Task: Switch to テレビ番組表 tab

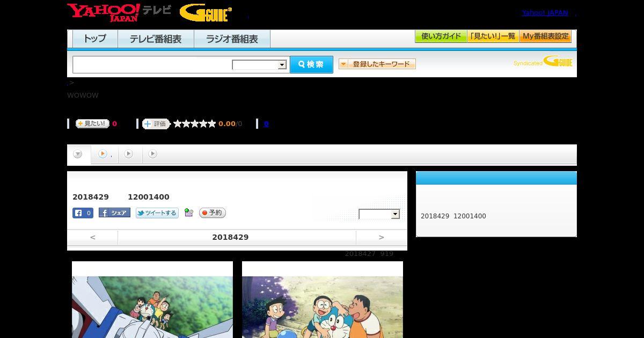Action: click(x=156, y=39)
